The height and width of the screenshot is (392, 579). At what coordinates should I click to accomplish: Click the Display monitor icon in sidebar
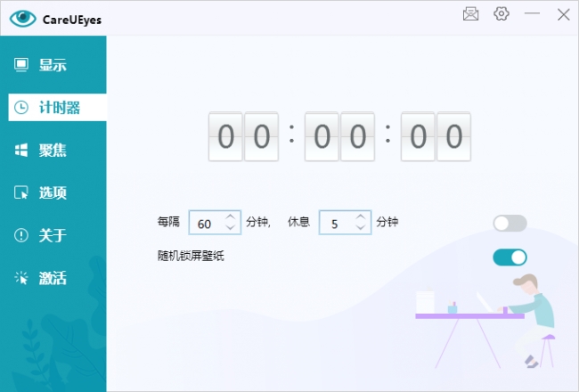tap(21, 65)
